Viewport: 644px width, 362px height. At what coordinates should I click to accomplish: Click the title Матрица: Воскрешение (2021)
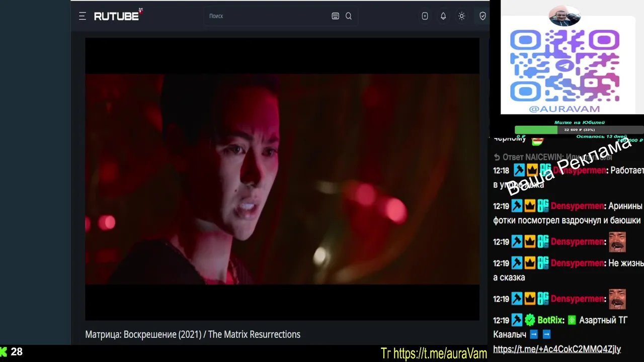193,334
